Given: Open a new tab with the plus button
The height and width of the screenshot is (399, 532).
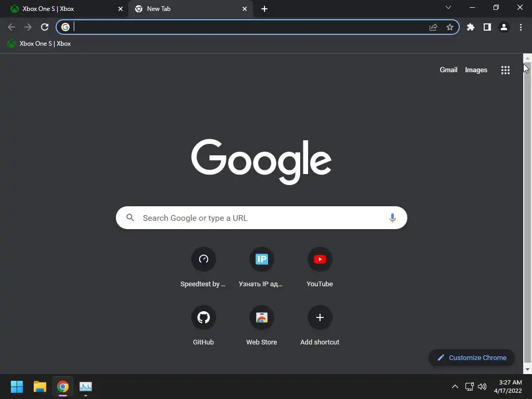Looking at the screenshot, I should (264, 9).
